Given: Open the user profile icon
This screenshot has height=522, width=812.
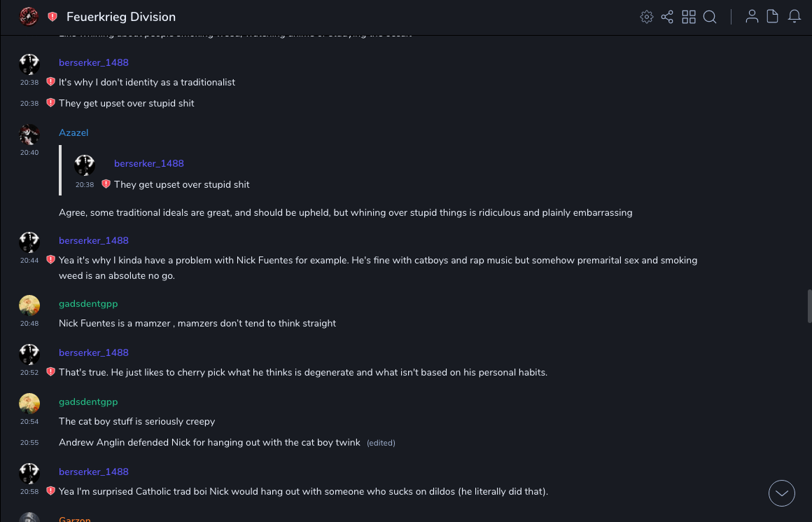Looking at the screenshot, I should tap(752, 17).
